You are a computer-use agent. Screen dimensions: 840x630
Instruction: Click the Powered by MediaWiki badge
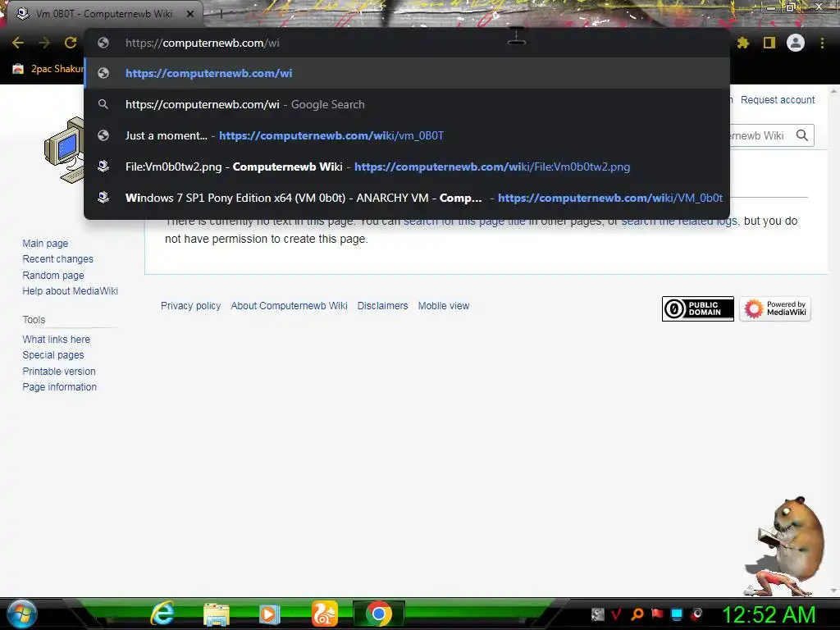tap(775, 308)
